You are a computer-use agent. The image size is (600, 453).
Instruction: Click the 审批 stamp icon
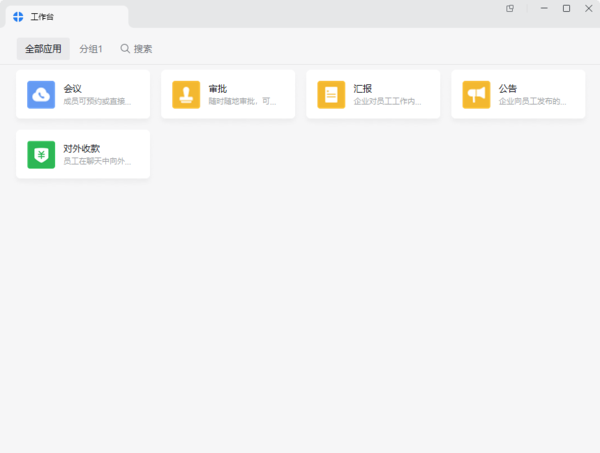tap(186, 94)
